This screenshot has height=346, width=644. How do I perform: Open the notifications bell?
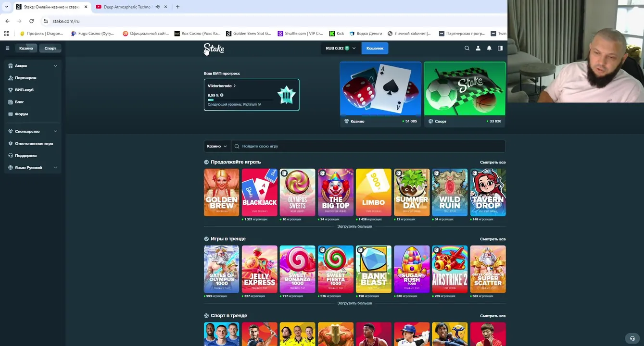click(x=489, y=48)
